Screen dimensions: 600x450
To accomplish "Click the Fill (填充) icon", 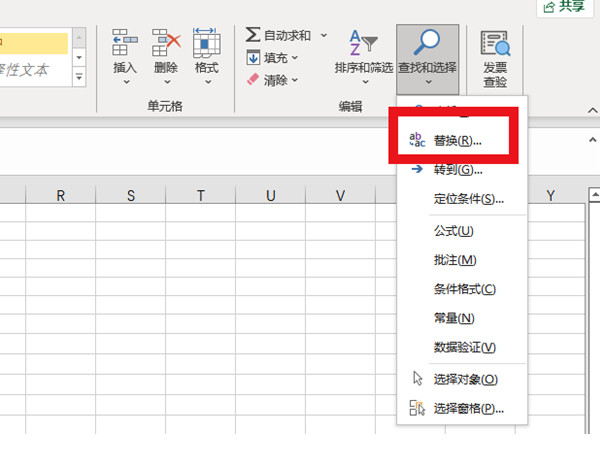I will pos(253,58).
